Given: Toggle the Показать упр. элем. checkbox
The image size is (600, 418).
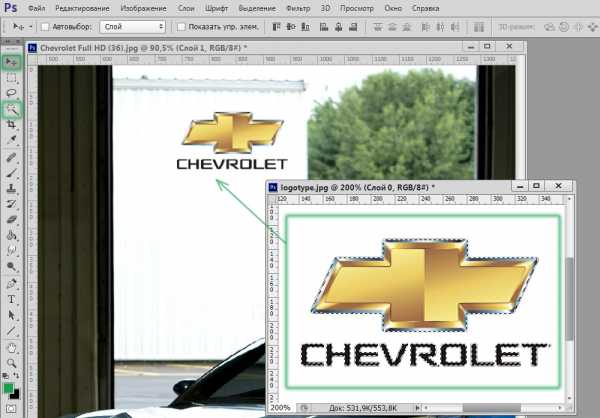Looking at the screenshot, I should point(181,27).
